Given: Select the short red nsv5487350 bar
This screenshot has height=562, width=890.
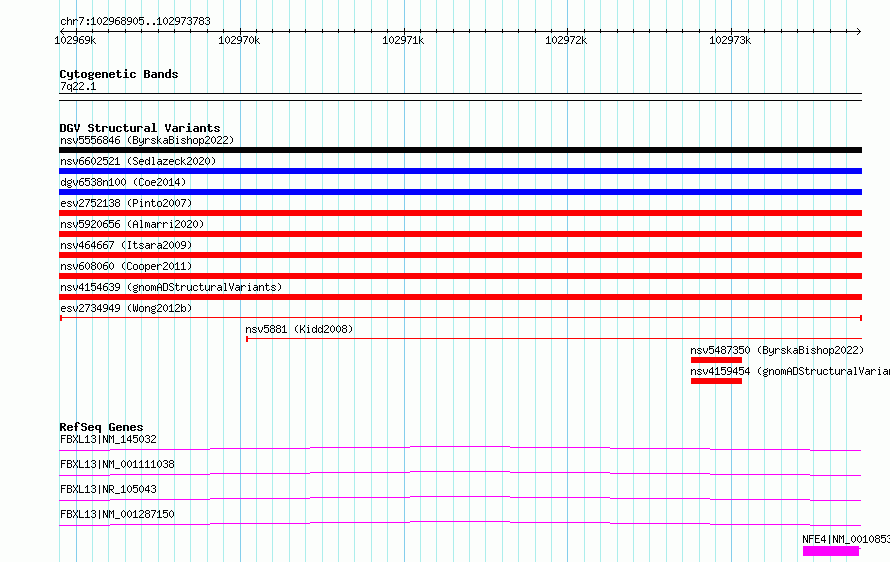Looking at the screenshot, I should (x=716, y=360).
